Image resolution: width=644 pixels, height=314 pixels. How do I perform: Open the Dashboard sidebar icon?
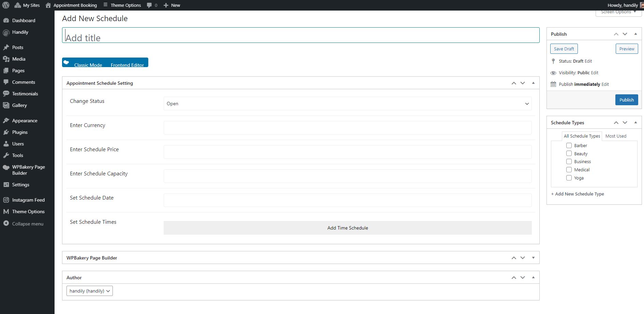(x=6, y=20)
